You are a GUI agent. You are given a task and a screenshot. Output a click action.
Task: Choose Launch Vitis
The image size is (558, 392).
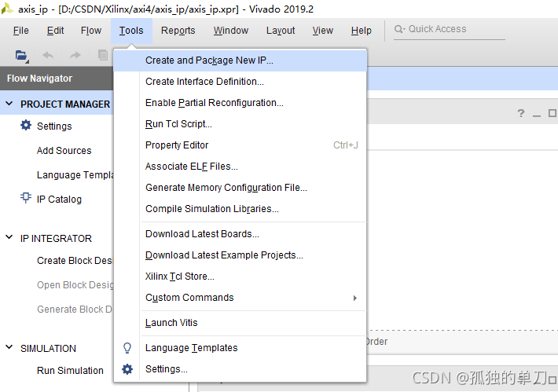240,323
